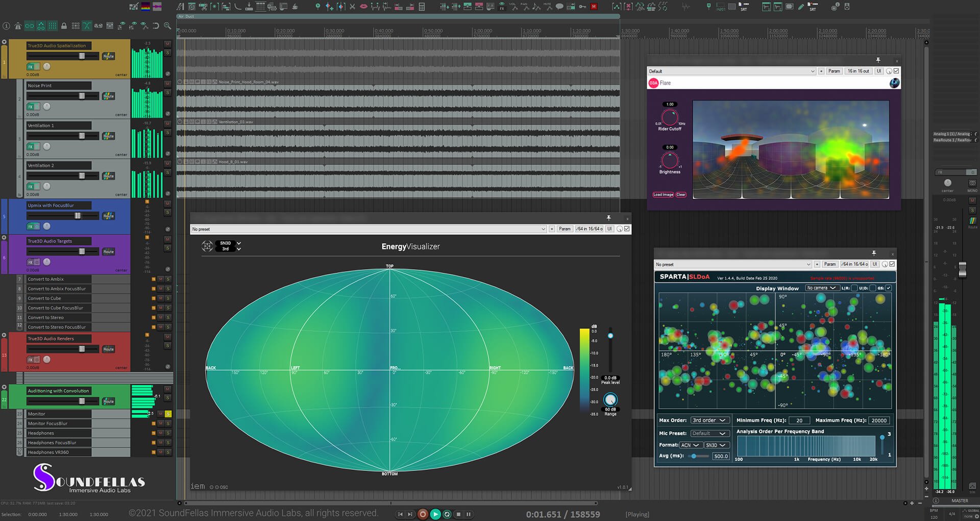Toggle the GS checkbox in SPARTA SLDoA

[889, 288]
